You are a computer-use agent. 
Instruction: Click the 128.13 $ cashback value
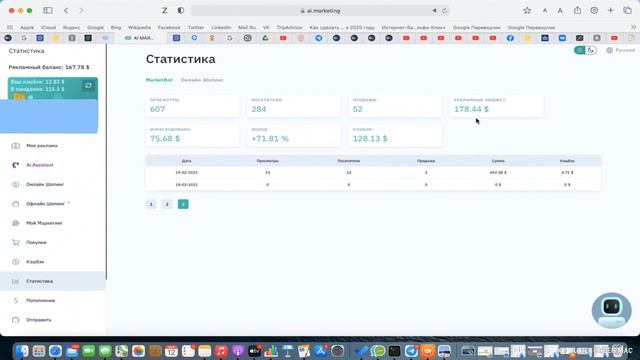pyautogui.click(x=370, y=138)
